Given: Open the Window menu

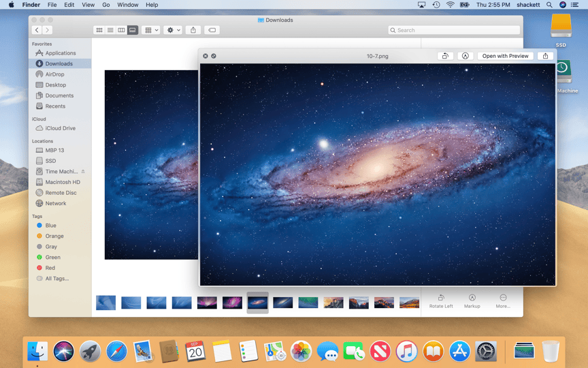Looking at the screenshot, I should [x=127, y=5].
